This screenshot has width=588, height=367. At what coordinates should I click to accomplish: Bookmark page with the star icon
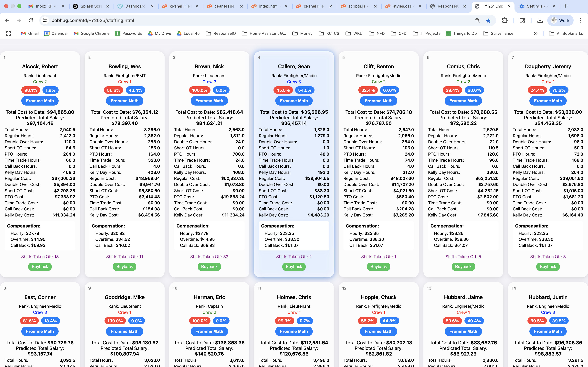pos(488,20)
